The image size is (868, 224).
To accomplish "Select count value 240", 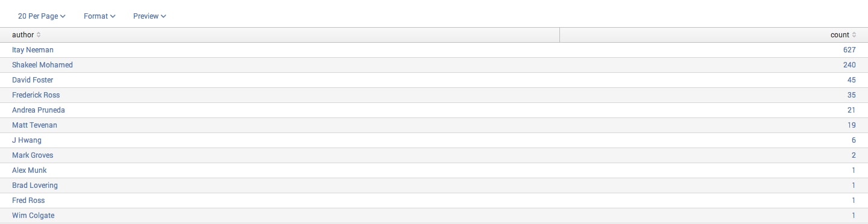I will 850,65.
